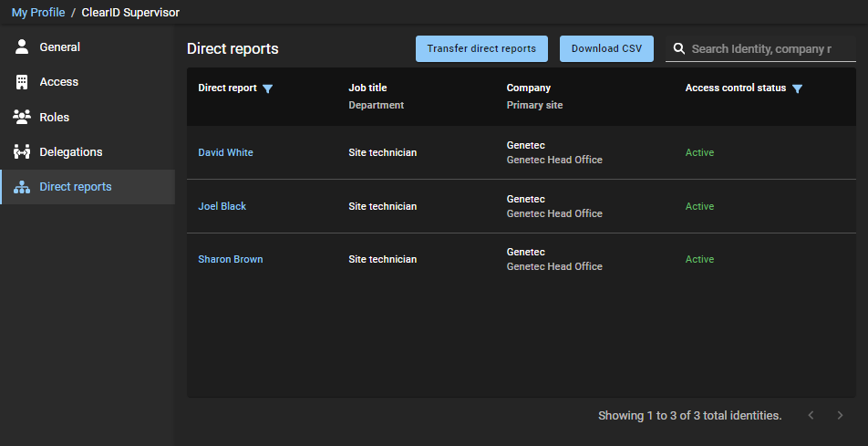This screenshot has width=868, height=446.
Task: Click the Direct reports hierarchy icon
Action: (22, 187)
